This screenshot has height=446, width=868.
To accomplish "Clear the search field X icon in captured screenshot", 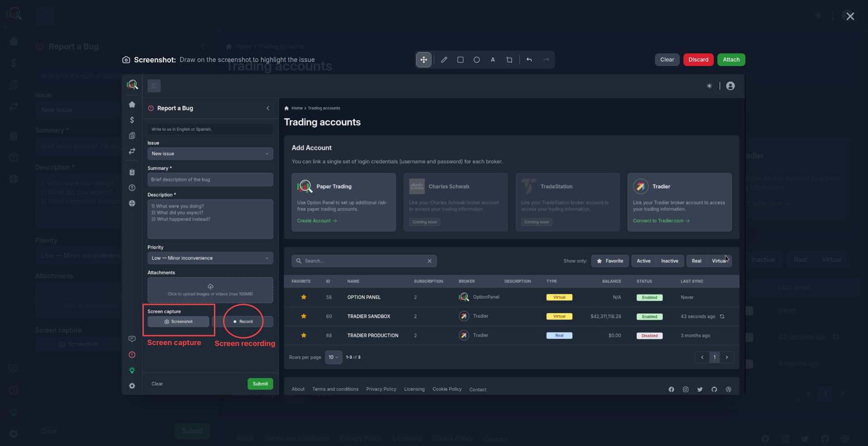I will coord(430,261).
